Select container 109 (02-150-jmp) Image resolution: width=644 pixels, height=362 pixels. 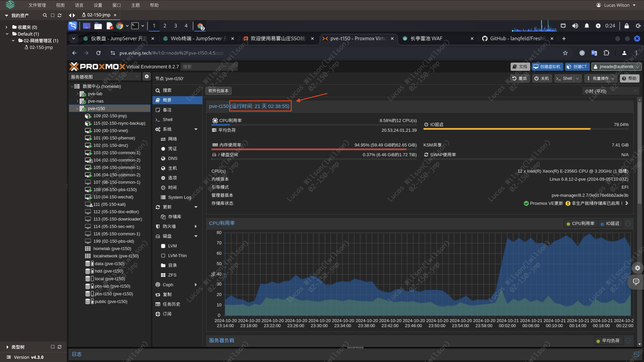tap(110, 116)
